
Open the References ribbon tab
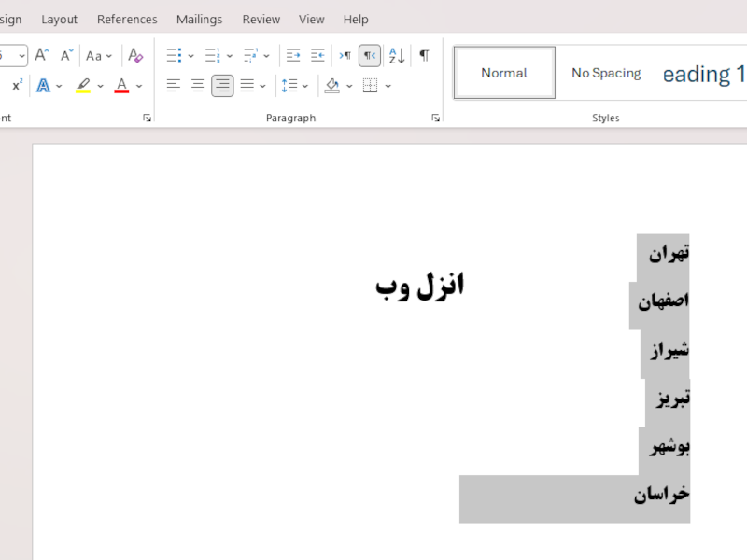pos(127,20)
